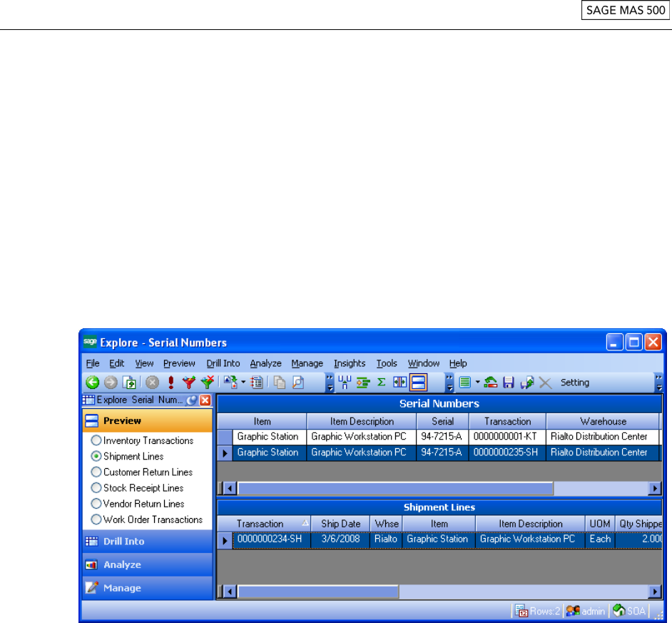Click the group columns tree icon
The height and width of the screenshot is (623, 672).
(345, 382)
